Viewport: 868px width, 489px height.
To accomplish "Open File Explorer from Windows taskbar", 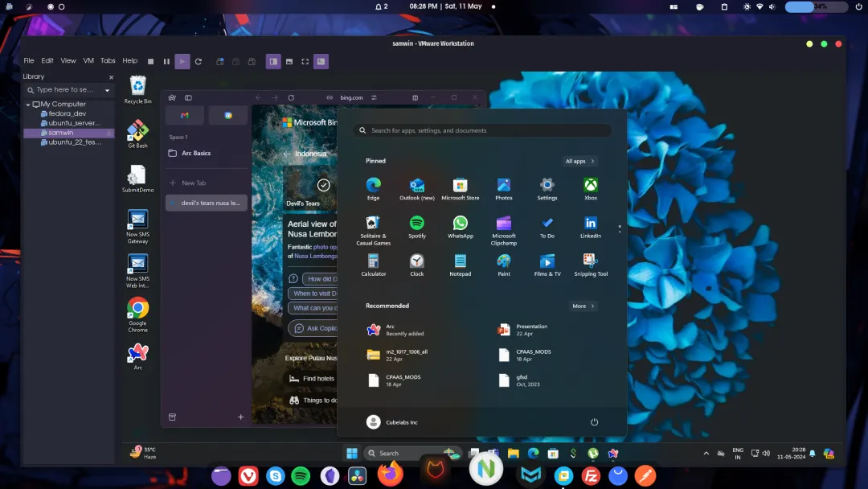I will 513,453.
